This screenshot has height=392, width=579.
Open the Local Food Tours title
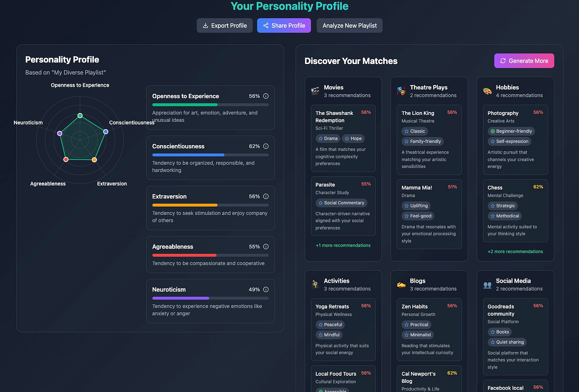point(336,374)
